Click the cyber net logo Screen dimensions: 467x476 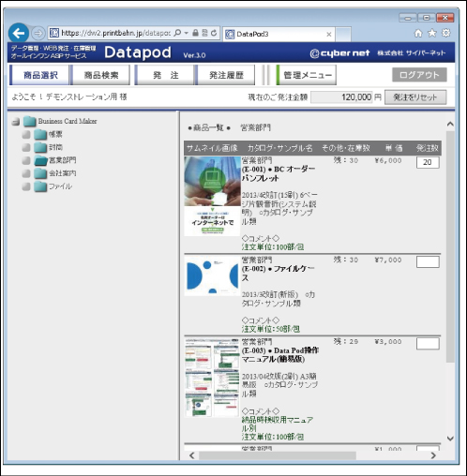point(339,53)
